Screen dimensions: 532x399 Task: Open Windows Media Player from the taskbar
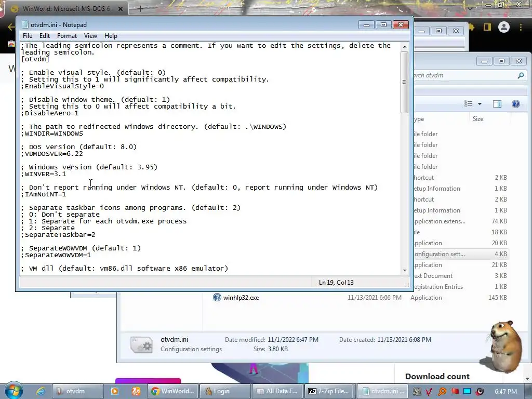pos(115,391)
